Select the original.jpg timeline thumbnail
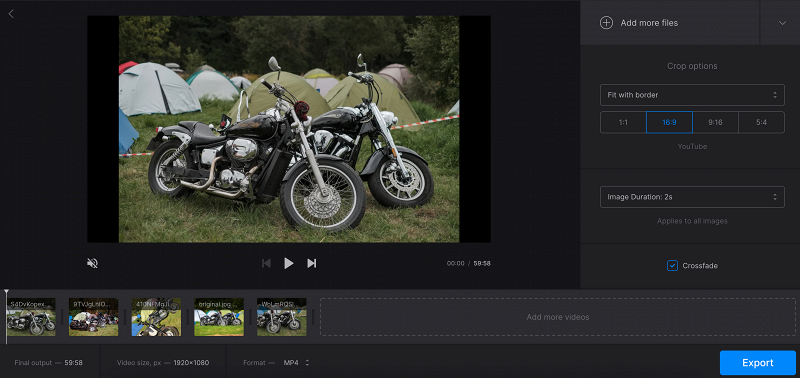The width and height of the screenshot is (800, 378). click(219, 317)
